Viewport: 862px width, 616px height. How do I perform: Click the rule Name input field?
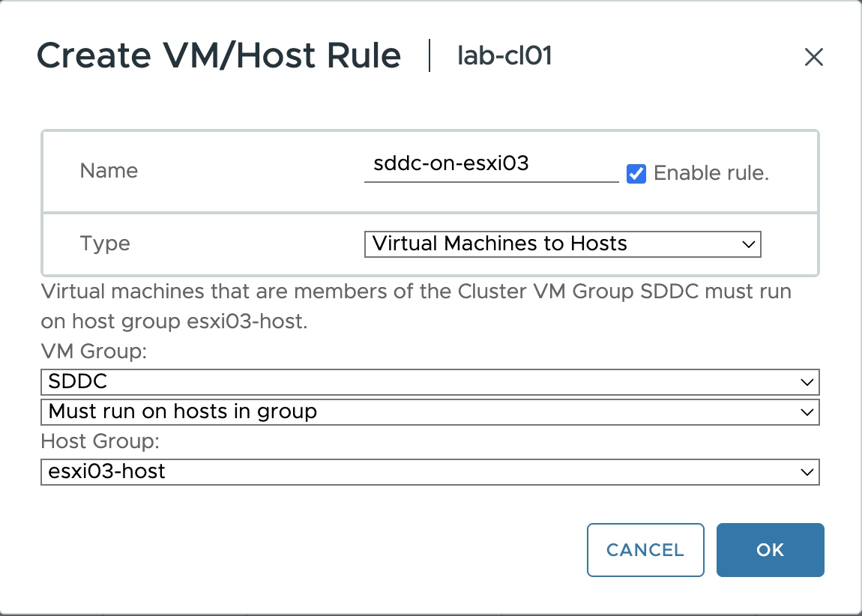point(490,165)
